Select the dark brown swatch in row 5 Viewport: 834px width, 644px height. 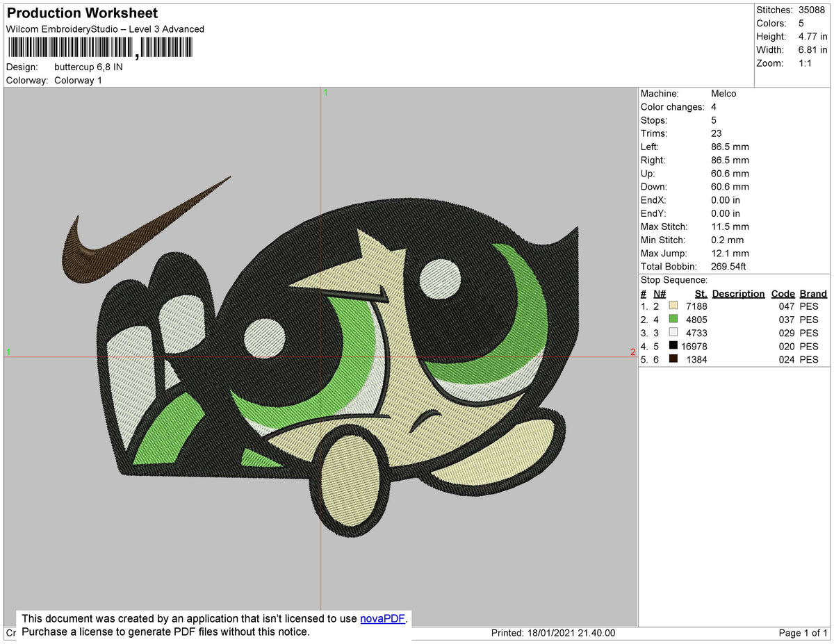(x=673, y=359)
